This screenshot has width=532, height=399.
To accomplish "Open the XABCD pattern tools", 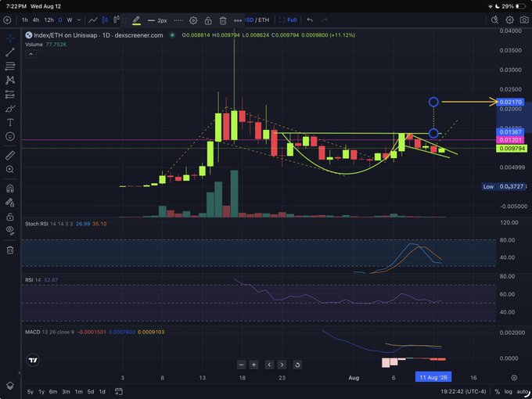I will [10, 81].
